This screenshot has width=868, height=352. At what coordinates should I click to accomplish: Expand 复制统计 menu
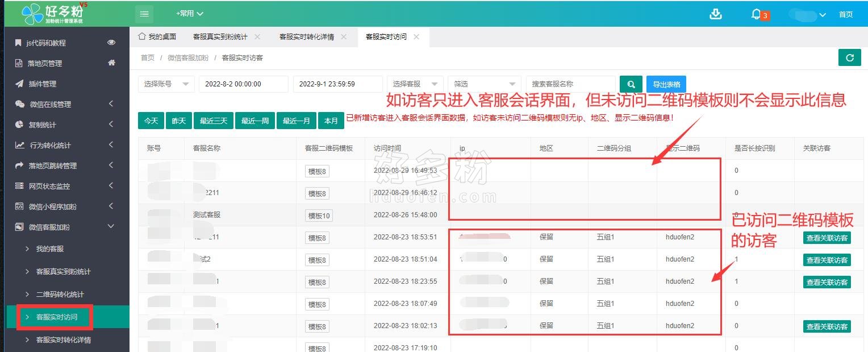(111, 125)
